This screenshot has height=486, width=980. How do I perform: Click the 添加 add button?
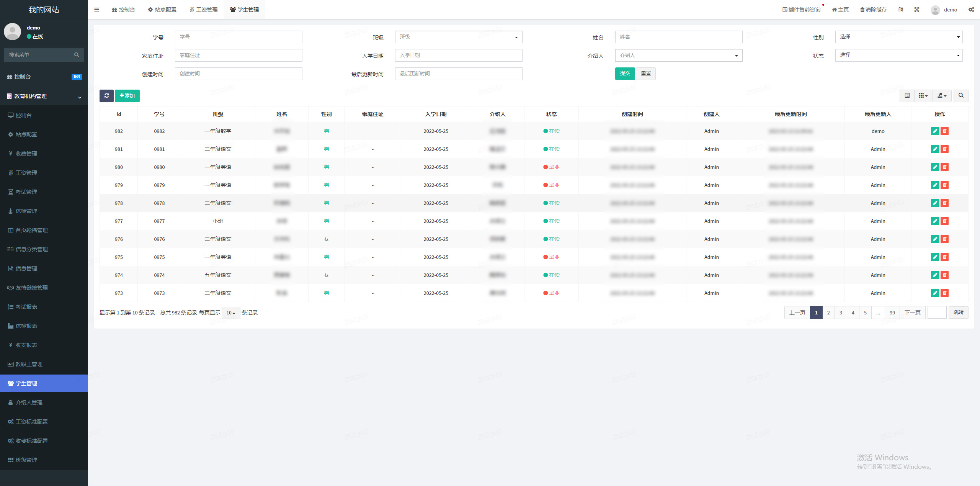pyautogui.click(x=127, y=96)
